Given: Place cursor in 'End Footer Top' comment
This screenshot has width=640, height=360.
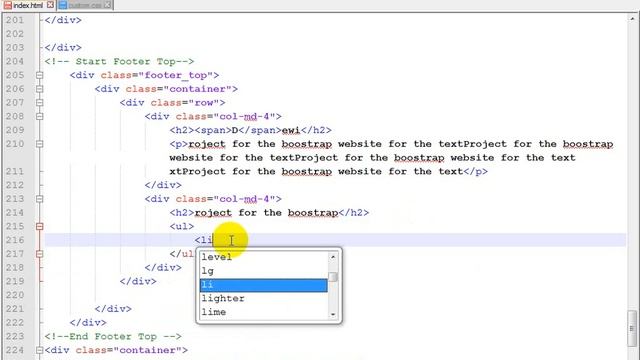Looking at the screenshot, I should pyautogui.click(x=113, y=337).
